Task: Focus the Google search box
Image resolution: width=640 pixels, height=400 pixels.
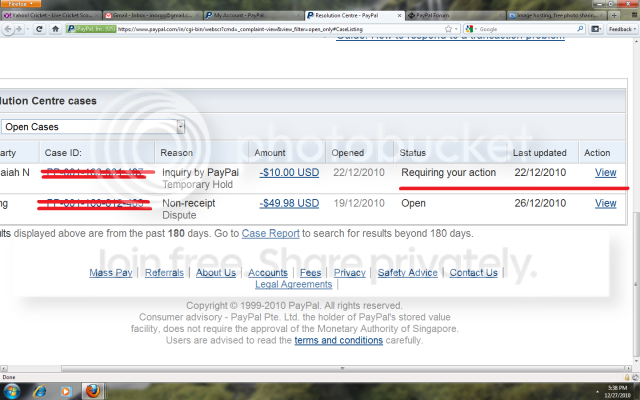Action: click(x=527, y=29)
